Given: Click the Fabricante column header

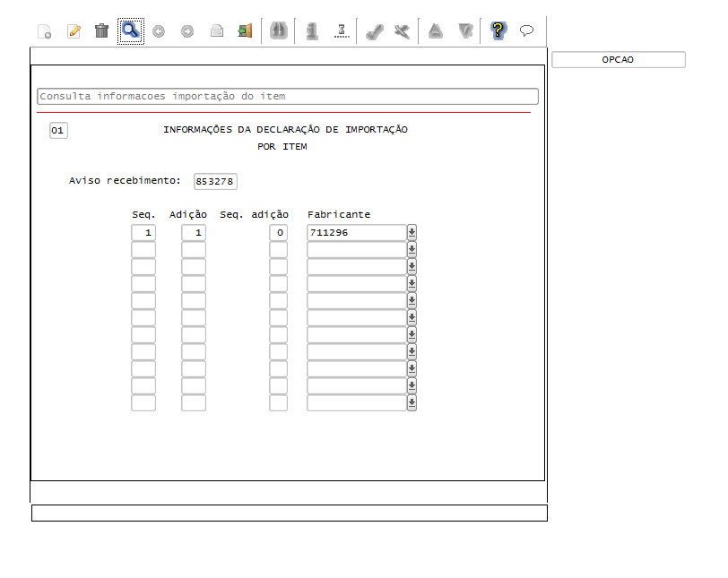Looking at the screenshot, I should [x=339, y=214].
